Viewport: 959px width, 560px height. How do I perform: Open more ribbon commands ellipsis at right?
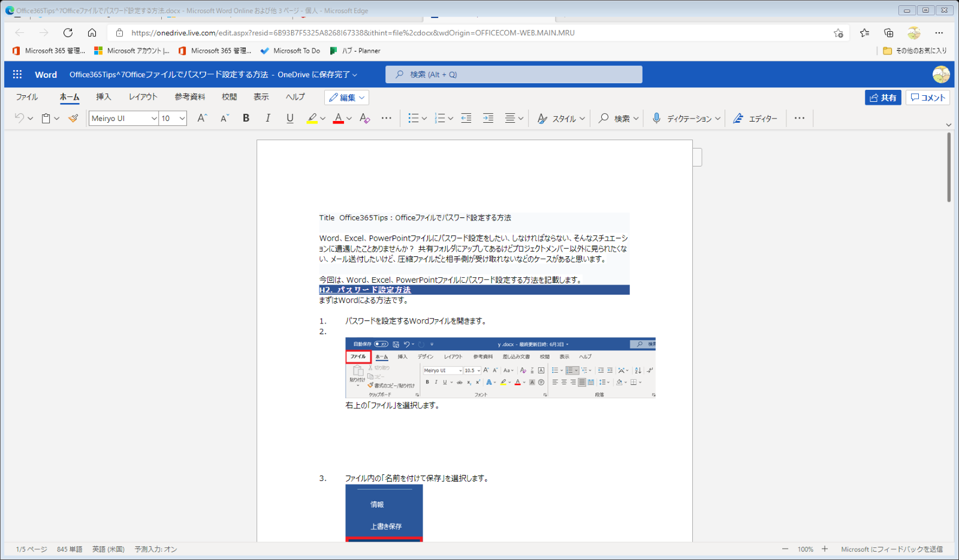tap(800, 118)
